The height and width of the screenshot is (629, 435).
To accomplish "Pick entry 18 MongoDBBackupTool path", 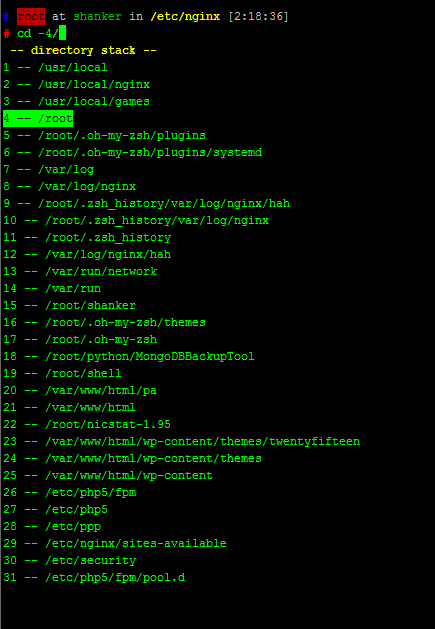I will pos(129,356).
